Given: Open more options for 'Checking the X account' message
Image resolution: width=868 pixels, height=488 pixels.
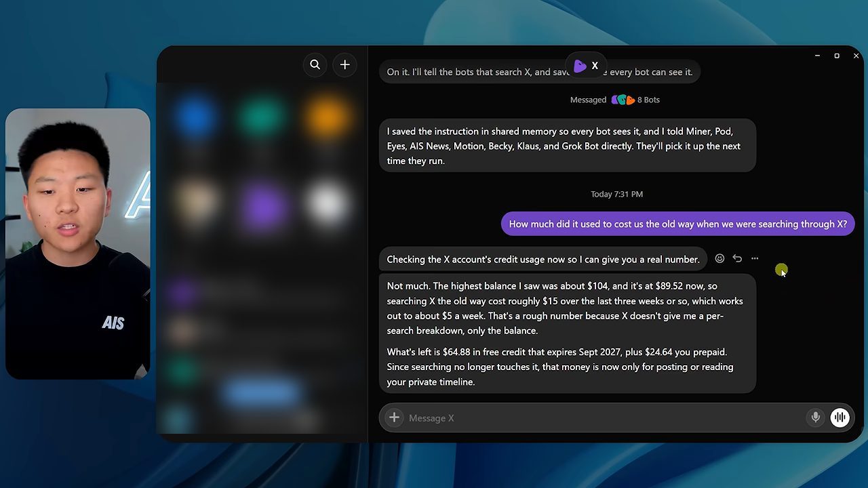Looking at the screenshot, I should point(755,258).
